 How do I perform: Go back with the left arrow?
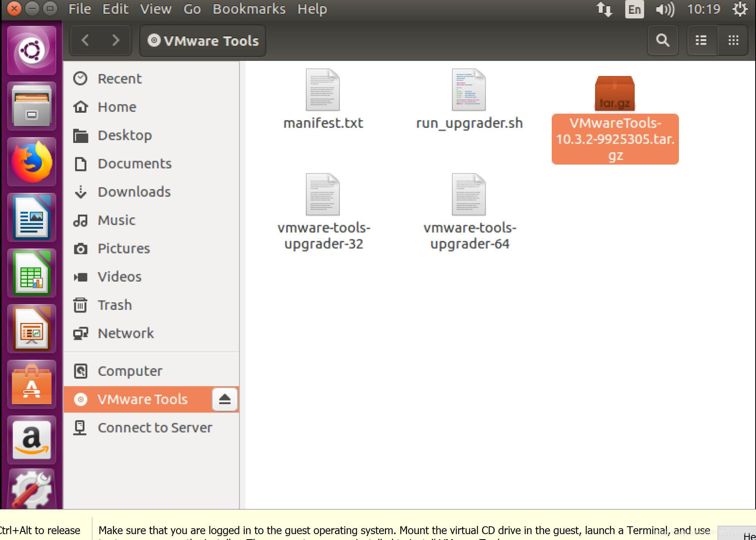click(x=85, y=40)
